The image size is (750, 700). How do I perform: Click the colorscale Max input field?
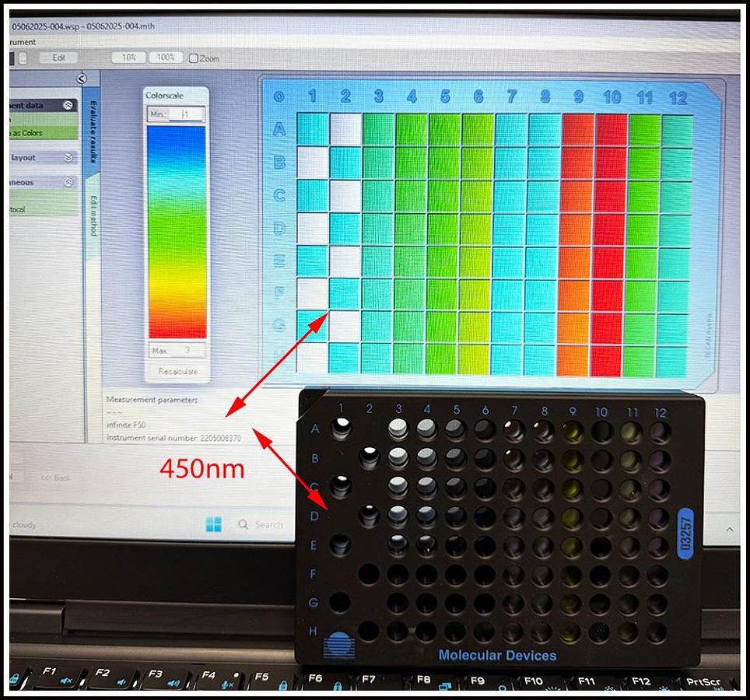(x=185, y=350)
